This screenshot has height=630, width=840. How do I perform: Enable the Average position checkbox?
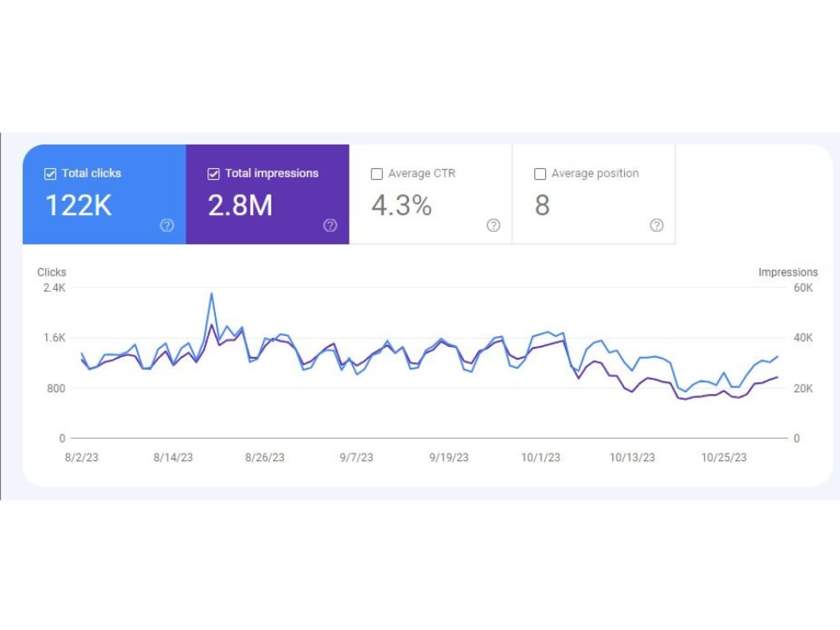tap(540, 174)
